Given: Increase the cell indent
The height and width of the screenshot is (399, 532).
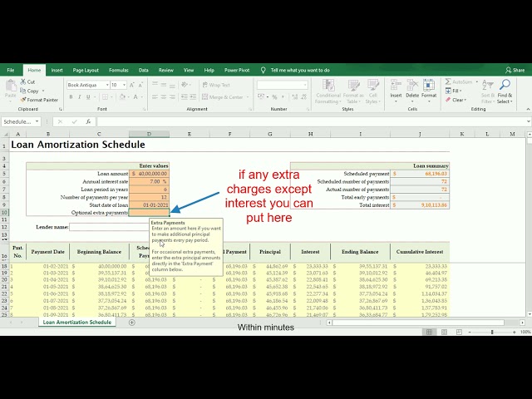Looking at the screenshot, I should (x=193, y=97).
